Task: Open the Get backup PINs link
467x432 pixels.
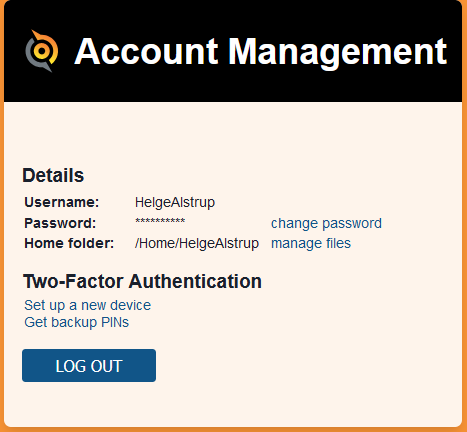Action: (x=77, y=322)
